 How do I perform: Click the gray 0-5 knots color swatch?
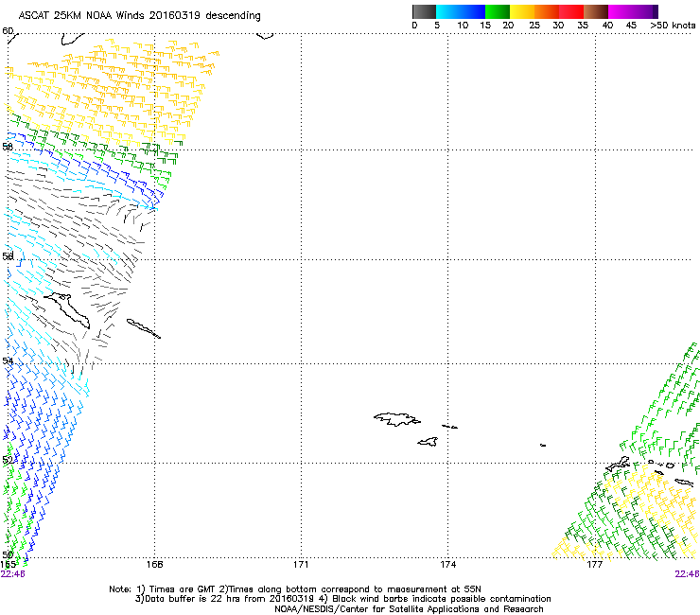[424, 11]
